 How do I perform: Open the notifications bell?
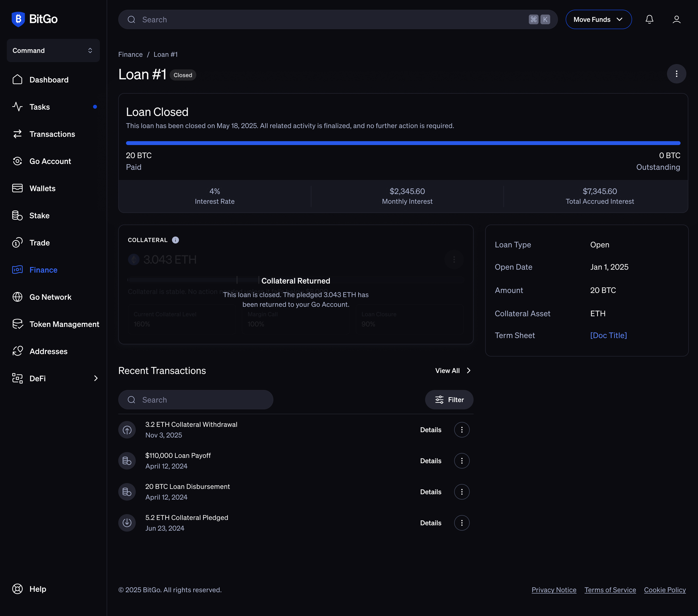(649, 20)
